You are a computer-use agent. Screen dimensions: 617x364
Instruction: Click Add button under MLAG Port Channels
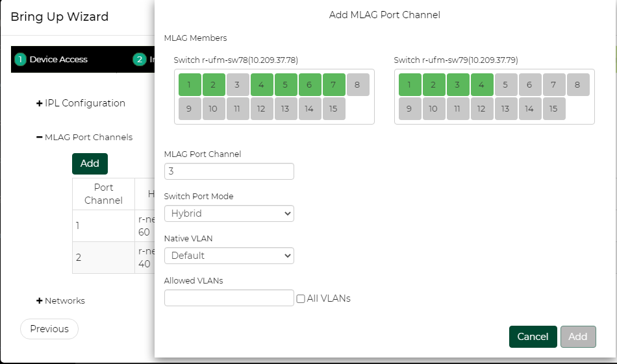[x=90, y=164]
